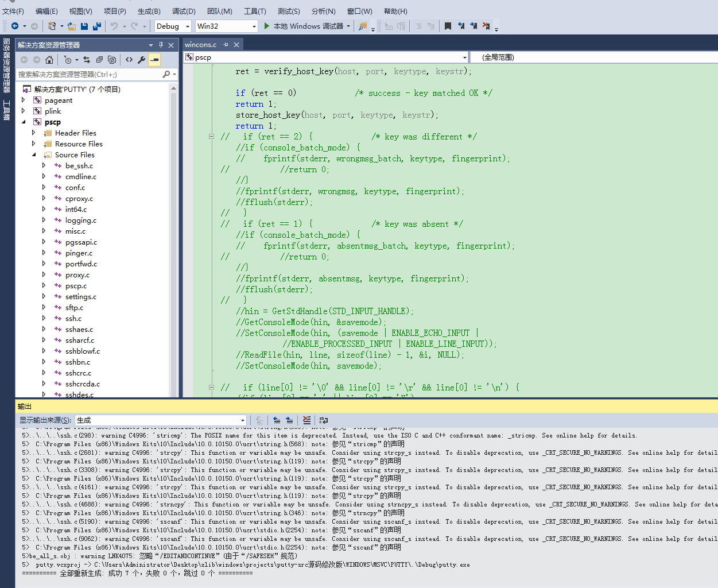
Task: Expand the plink project node
Action: pyautogui.click(x=24, y=111)
